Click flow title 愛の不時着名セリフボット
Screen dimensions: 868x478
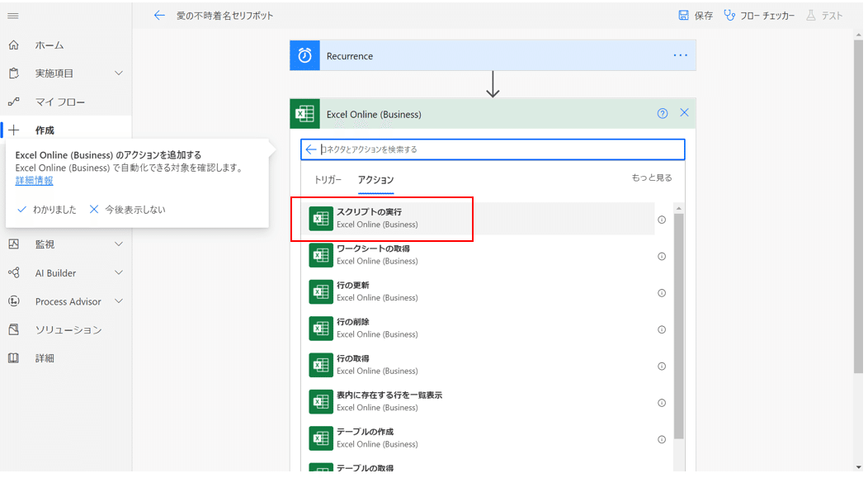coord(224,16)
